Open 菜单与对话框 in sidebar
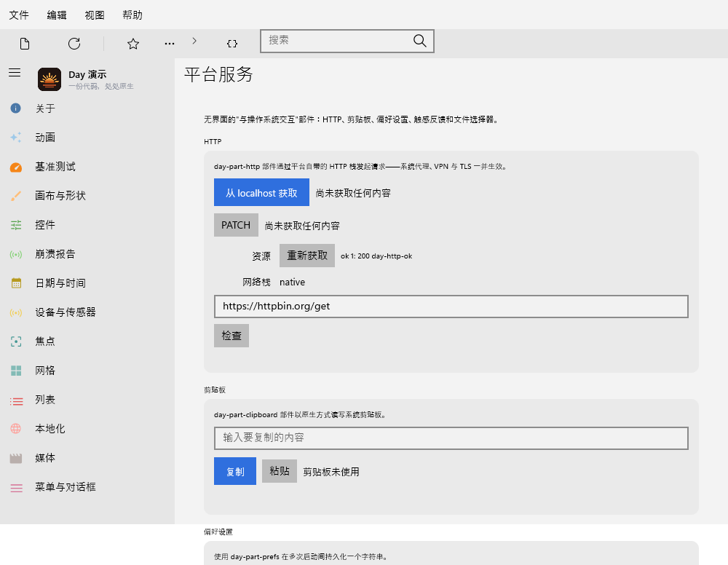The height and width of the screenshot is (565, 728). [87, 487]
